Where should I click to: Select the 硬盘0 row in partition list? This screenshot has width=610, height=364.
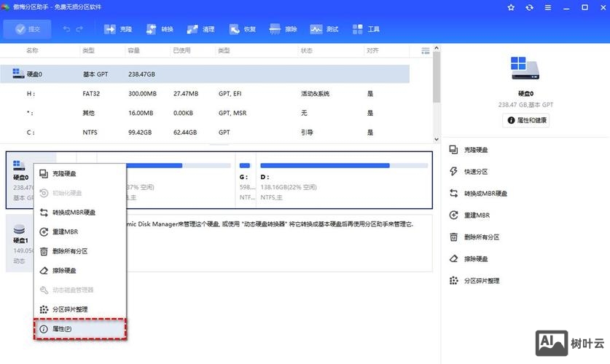pos(205,74)
